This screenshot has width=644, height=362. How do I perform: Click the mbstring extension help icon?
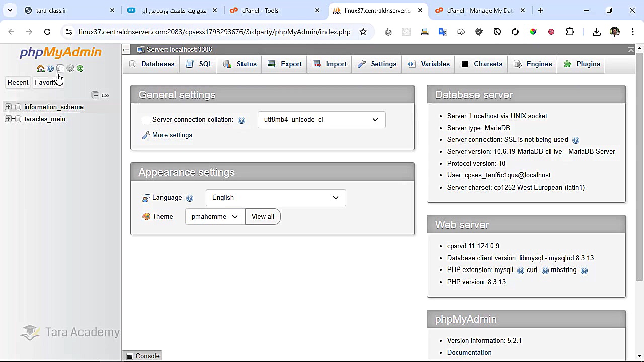tap(584, 270)
